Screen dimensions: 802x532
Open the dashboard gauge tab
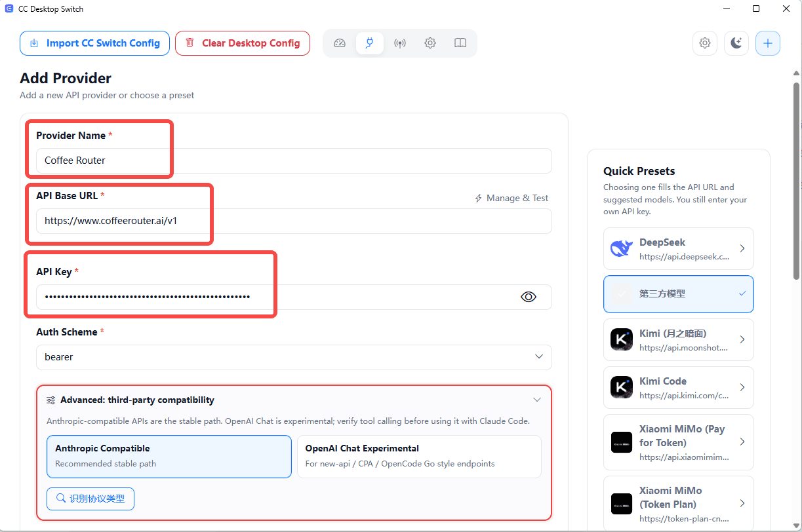click(x=339, y=43)
